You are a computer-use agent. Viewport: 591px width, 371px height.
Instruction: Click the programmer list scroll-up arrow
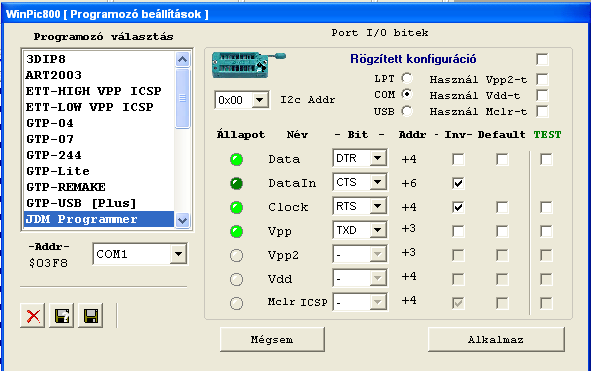pyautogui.click(x=183, y=59)
